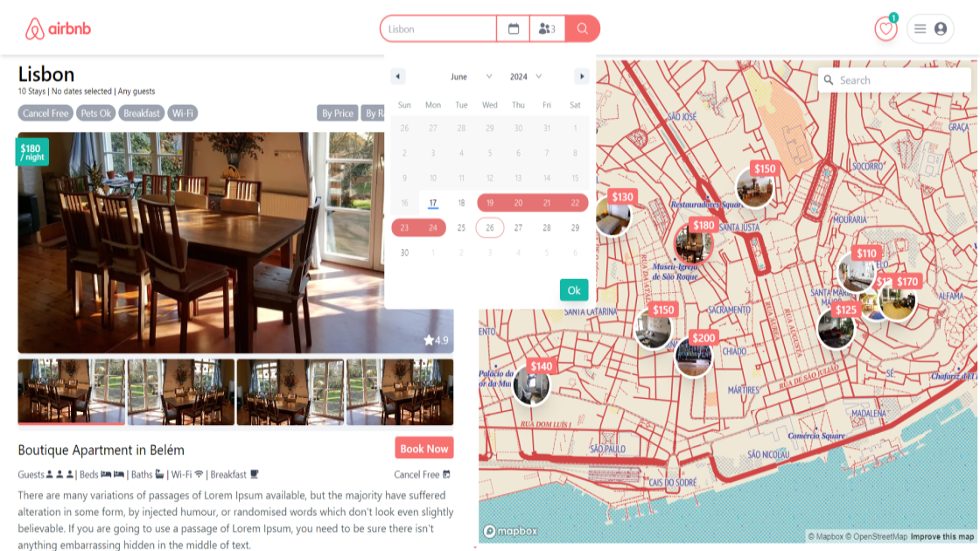The width and height of the screenshot is (980, 551).
Task: Open the favorites heart icon
Action: pyautogui.click(x=885, y=29)
